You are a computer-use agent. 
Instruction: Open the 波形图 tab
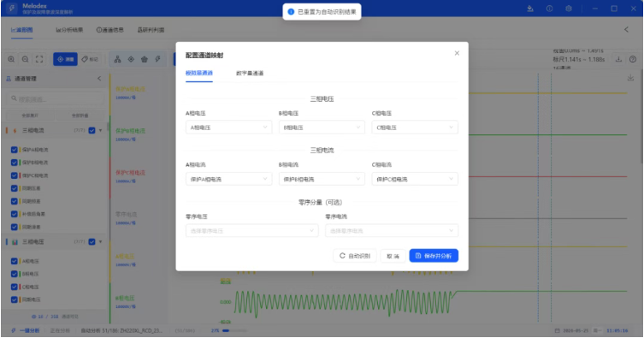(x=21, y=30)
